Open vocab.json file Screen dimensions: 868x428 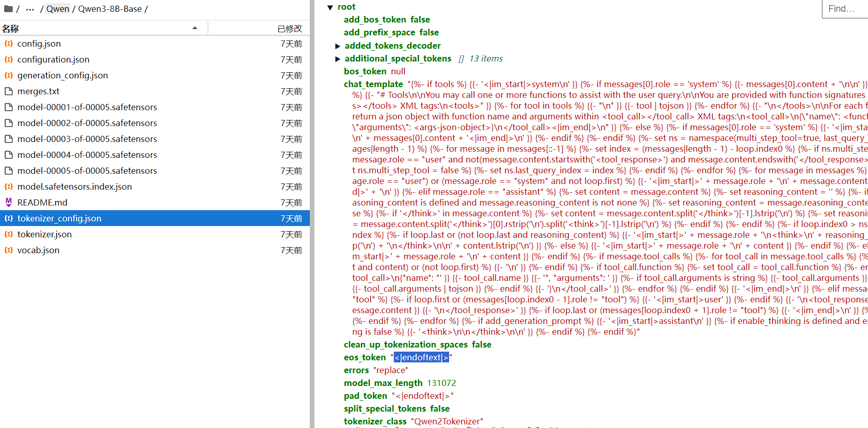[38, 250]
